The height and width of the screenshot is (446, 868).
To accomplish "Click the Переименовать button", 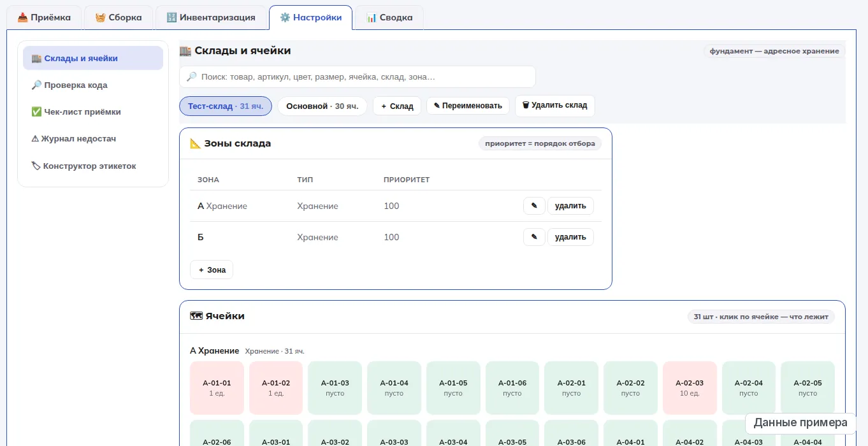I will coord(468,106).
